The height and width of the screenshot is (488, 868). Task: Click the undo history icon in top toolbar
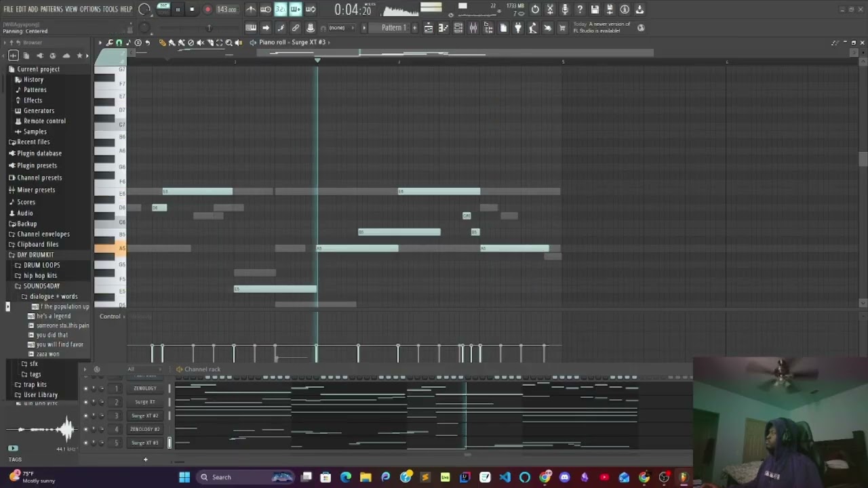tap(535, 9)
